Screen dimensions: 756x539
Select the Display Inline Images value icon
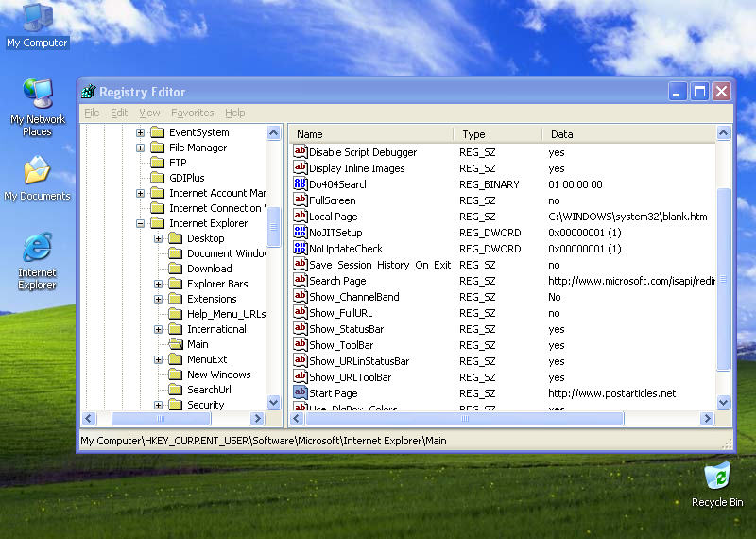click(300, 168)
